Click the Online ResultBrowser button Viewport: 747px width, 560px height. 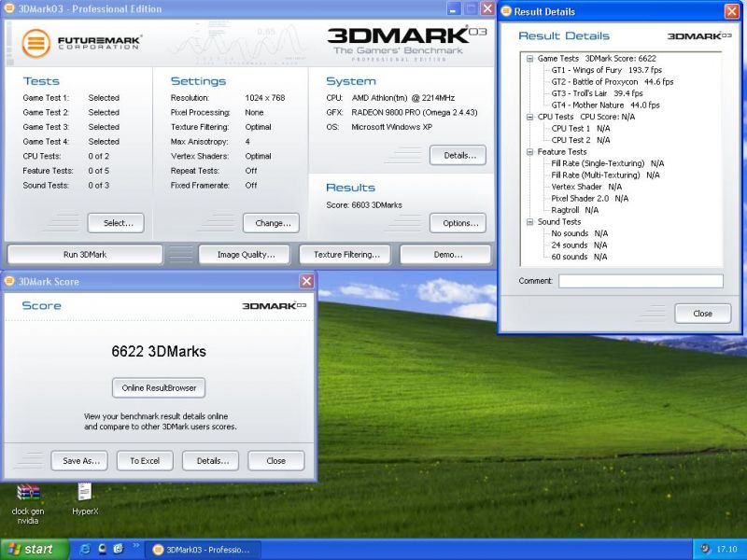159,387
